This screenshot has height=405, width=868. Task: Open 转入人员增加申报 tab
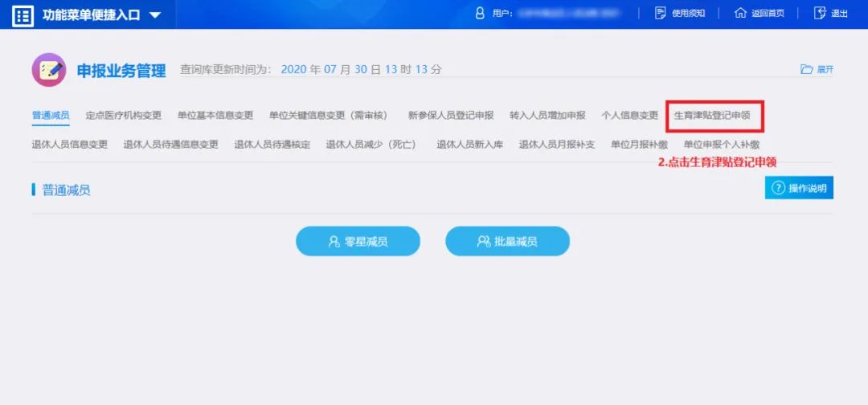(547, 115)
